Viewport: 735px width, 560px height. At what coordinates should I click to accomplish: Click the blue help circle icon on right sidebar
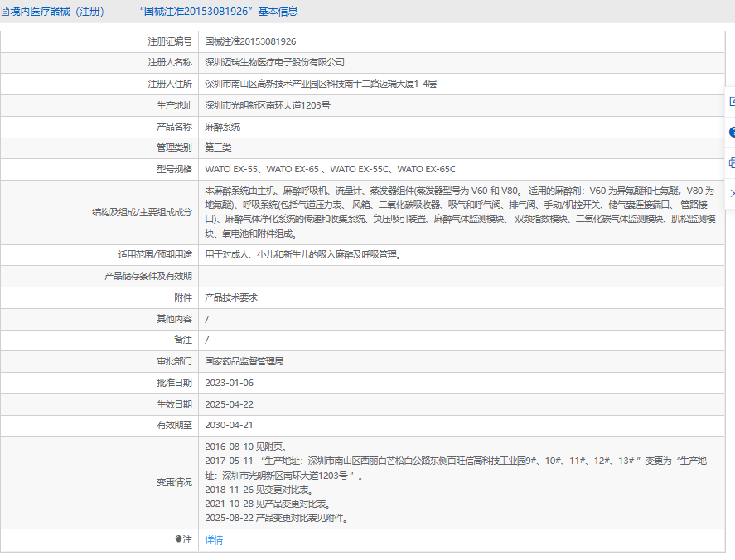point(733,133)
